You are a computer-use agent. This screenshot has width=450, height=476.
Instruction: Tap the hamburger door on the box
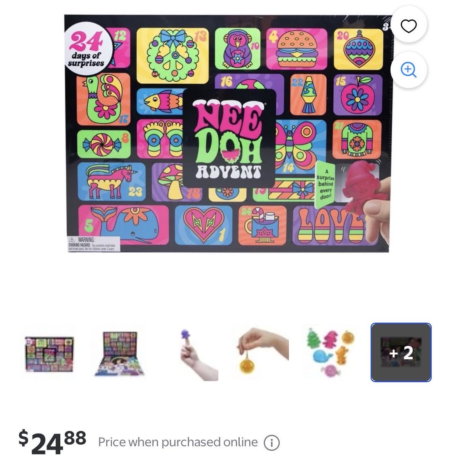[x=297, y=49]
